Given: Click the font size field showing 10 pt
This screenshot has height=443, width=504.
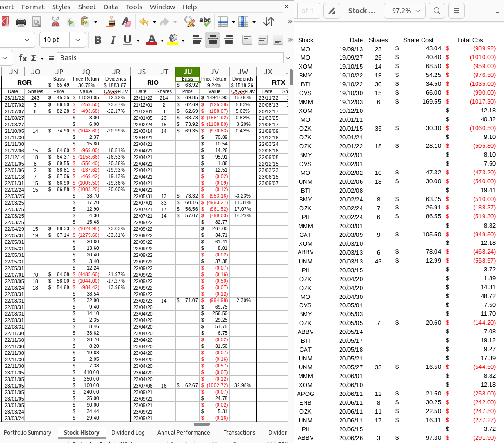Looking at the screenshot, I should point(54,40).
